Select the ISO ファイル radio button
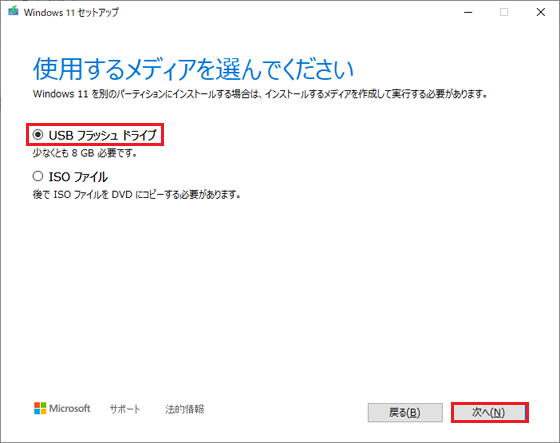560x443 pixels. click(38, 176)
